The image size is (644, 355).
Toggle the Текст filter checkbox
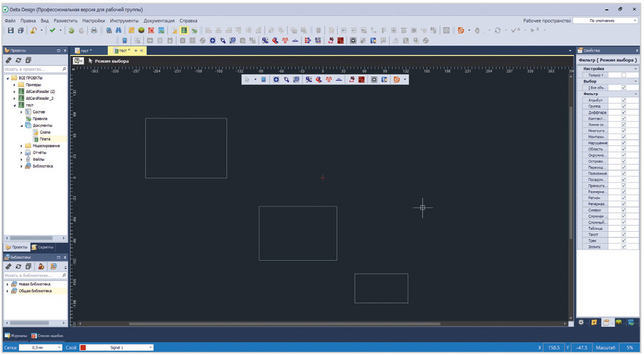(624, 234)
